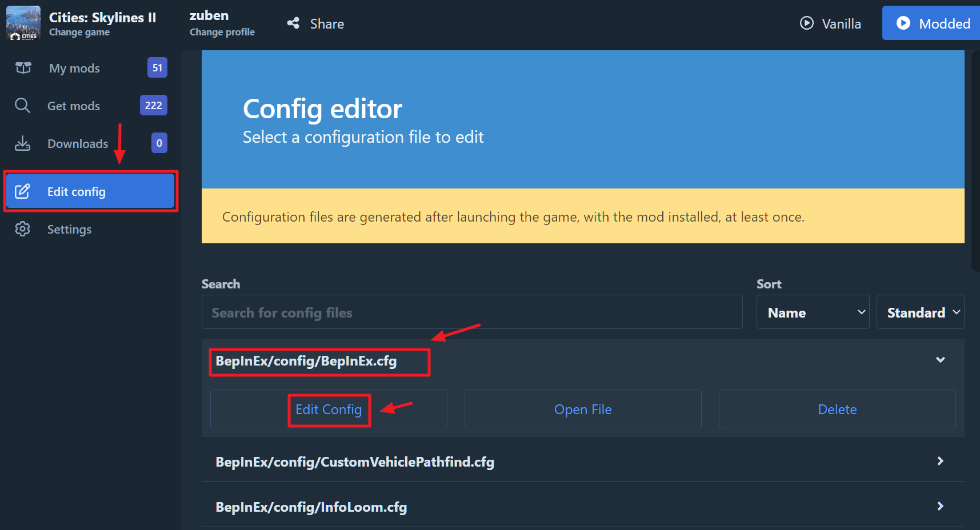Click the Change profile link
The width and height of the screenshot is (980, 530).
pyautogui.click(x=222, y=33)
